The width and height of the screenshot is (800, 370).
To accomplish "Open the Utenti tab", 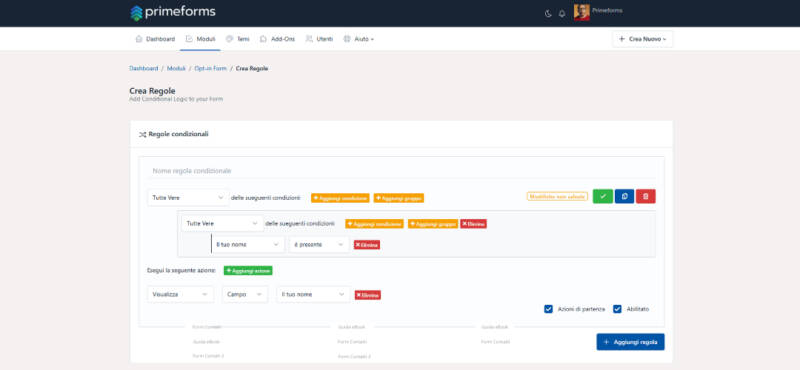I will 319,39.
